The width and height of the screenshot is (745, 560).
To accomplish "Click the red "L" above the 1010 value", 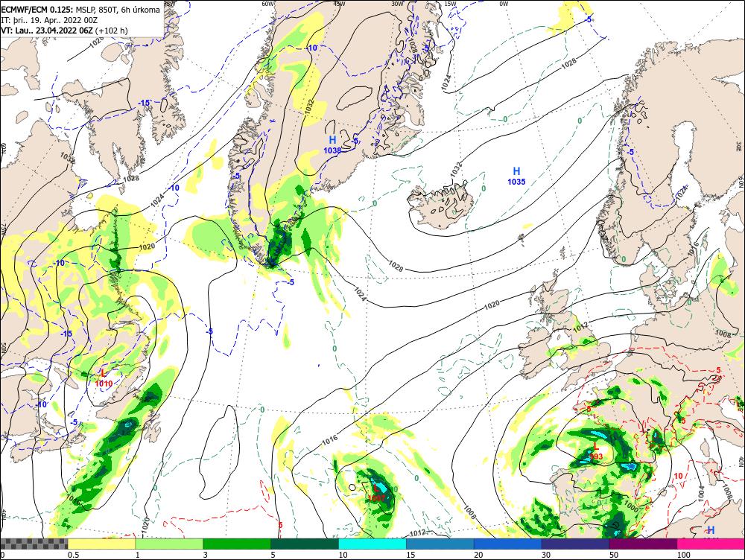I will [x=103, y=373].
